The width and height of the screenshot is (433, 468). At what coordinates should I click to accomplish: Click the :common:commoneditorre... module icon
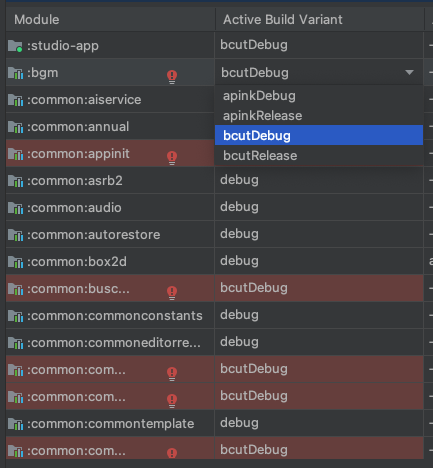15,343
